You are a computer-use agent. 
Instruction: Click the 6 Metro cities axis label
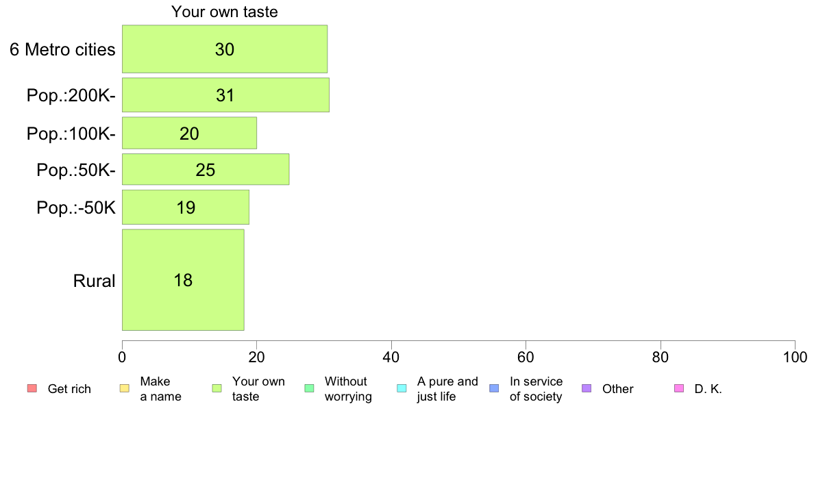[63, 49]
